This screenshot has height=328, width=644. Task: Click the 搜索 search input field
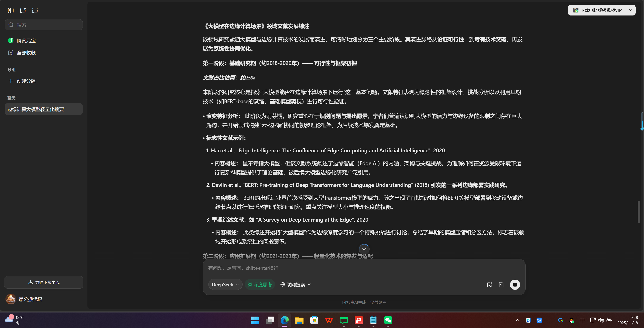pyautogui.click(x=44, y=25)
